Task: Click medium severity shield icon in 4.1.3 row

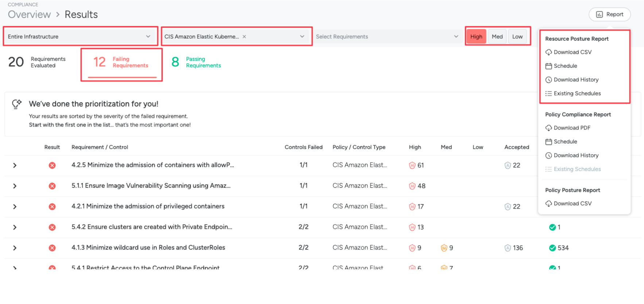Action: click(444, 248)
